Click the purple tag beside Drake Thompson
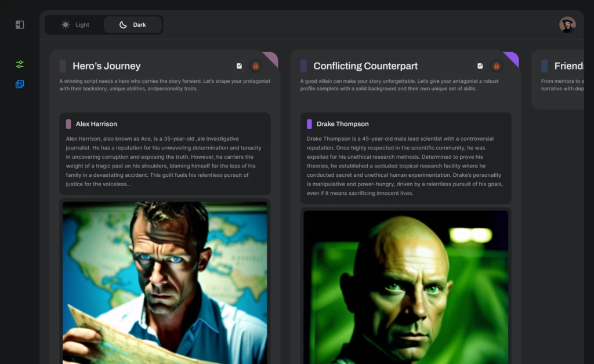Image resolution: width=594 pixels, height=364 pixels. pos(309,123)
